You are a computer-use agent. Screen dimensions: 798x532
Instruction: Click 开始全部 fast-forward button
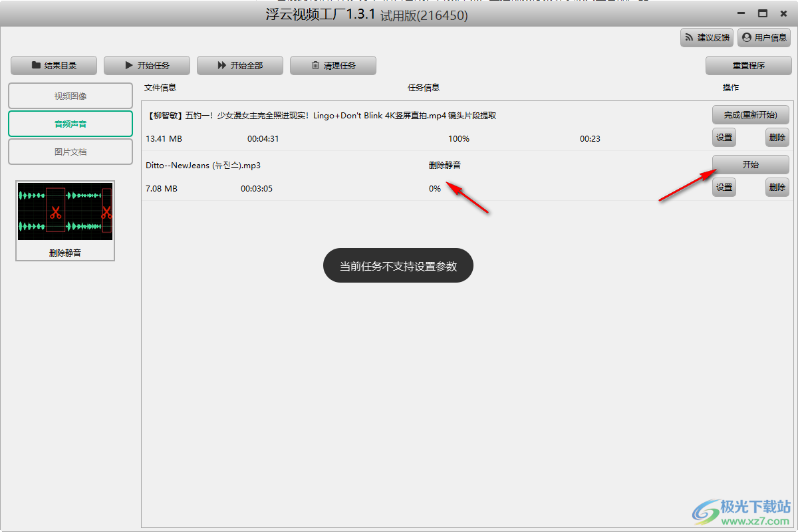240,65
